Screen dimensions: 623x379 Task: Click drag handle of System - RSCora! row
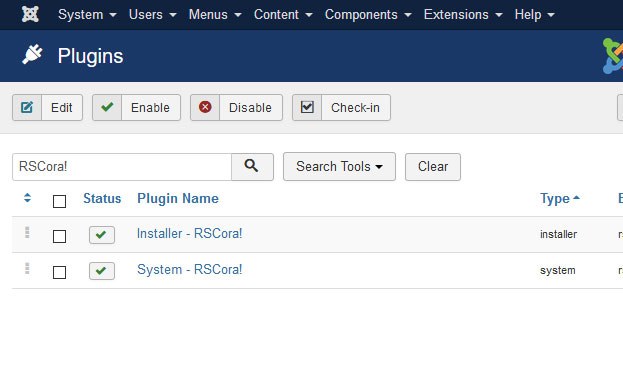[x=27, y=269]
